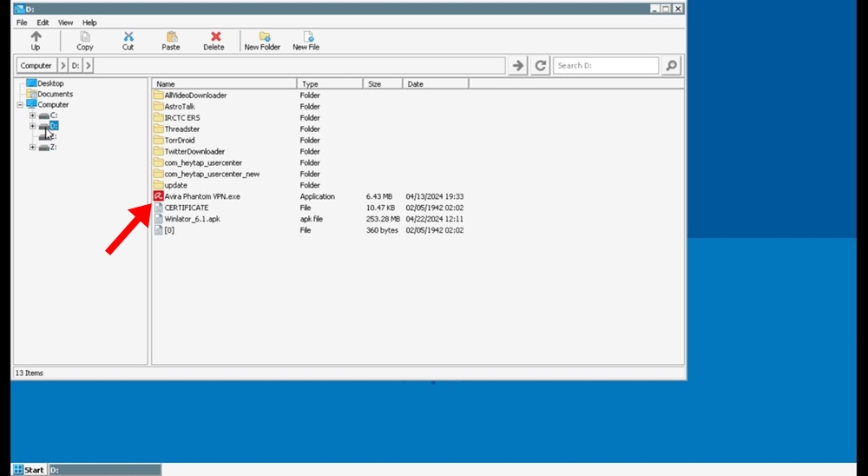Click the CERTIFICATE file icon

158,208
